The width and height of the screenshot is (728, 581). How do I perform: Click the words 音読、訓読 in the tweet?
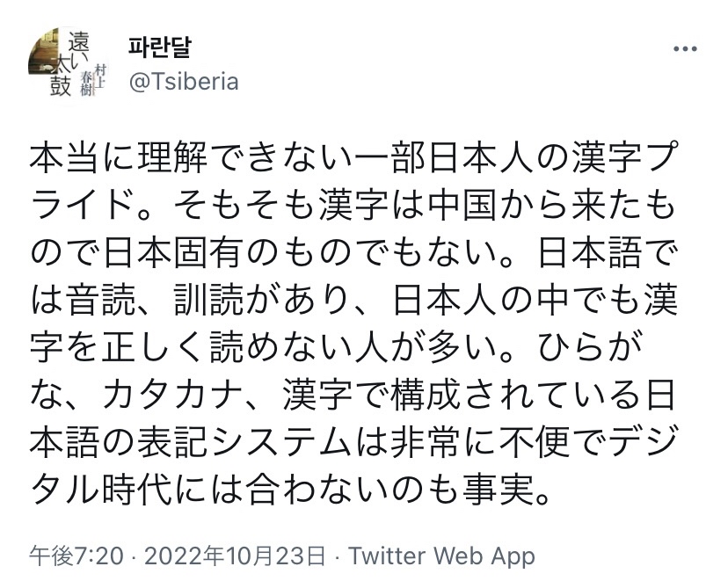click(x=155, y=301)
